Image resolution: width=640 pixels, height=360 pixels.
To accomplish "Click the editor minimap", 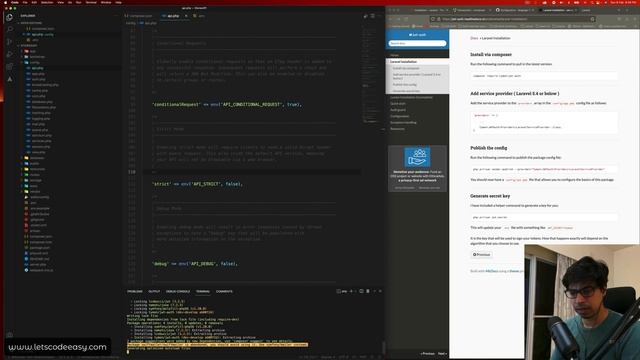I will [371, 76].
